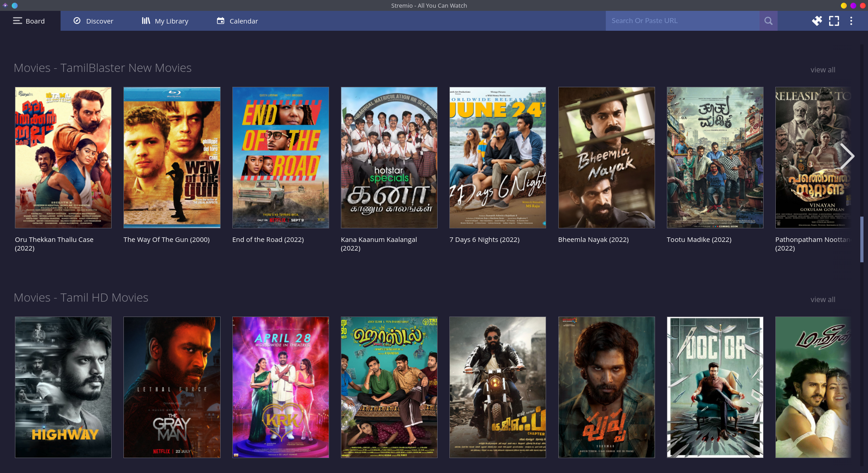Image resolution: width=868 pixels, height=473 pixels.
Task: Click title text 'Oru Thekkan Thallu Case (2022)'
Action: [54, 244]
